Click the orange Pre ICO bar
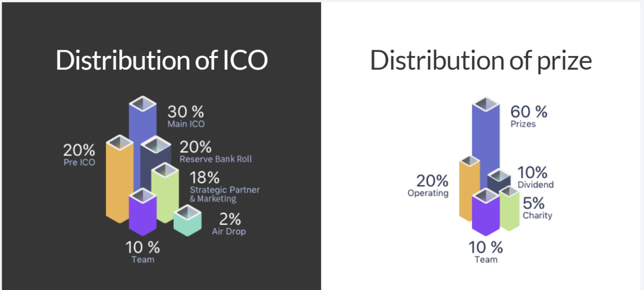Image resolution: width=644 pixels, height=290 pixels. tap(119, 179)
